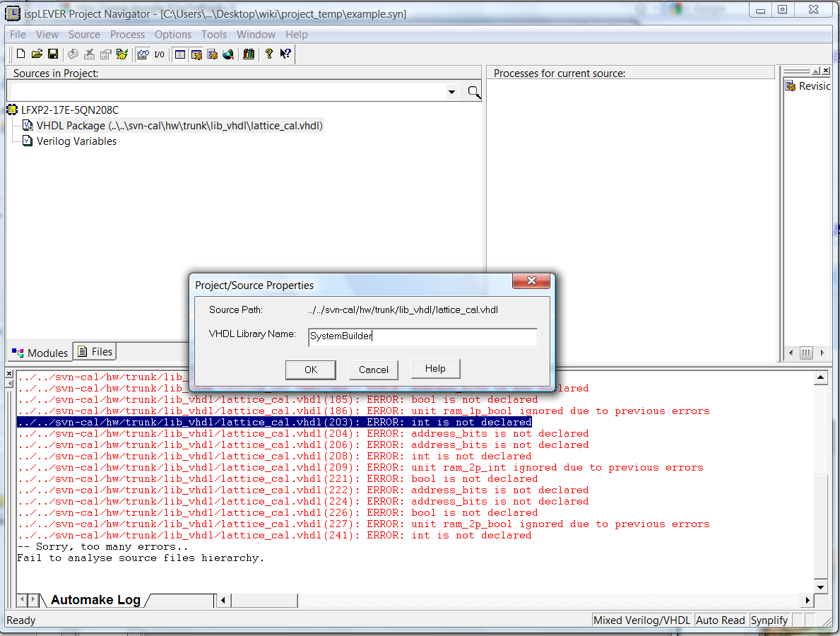Viewport: 840px width, 636px height.
Task: Close the Revision side panel
Action: (826, 71)
